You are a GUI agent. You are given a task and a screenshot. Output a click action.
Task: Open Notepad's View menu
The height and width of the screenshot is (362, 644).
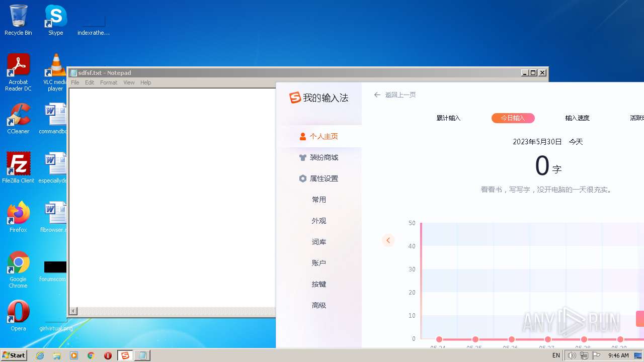129,82
